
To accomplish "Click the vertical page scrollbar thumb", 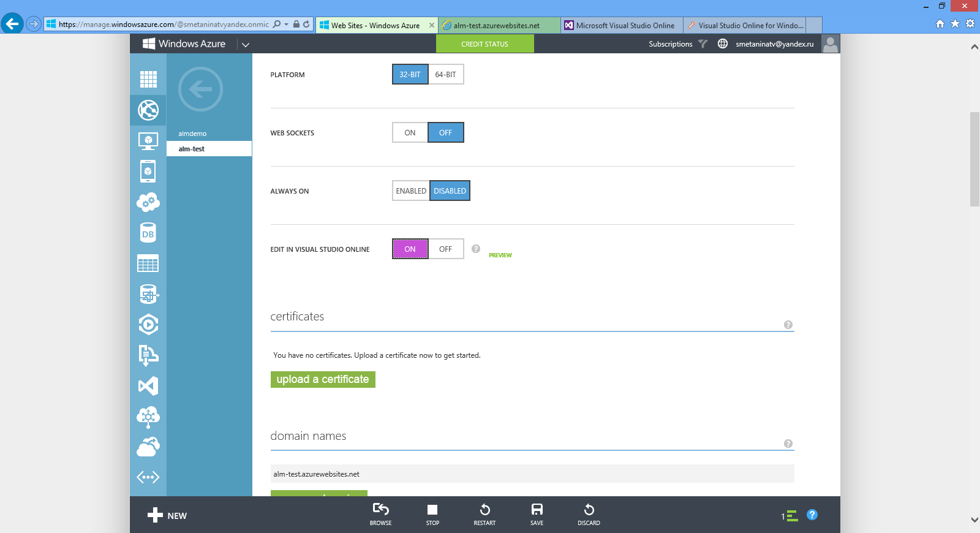I will pos(974,159).
